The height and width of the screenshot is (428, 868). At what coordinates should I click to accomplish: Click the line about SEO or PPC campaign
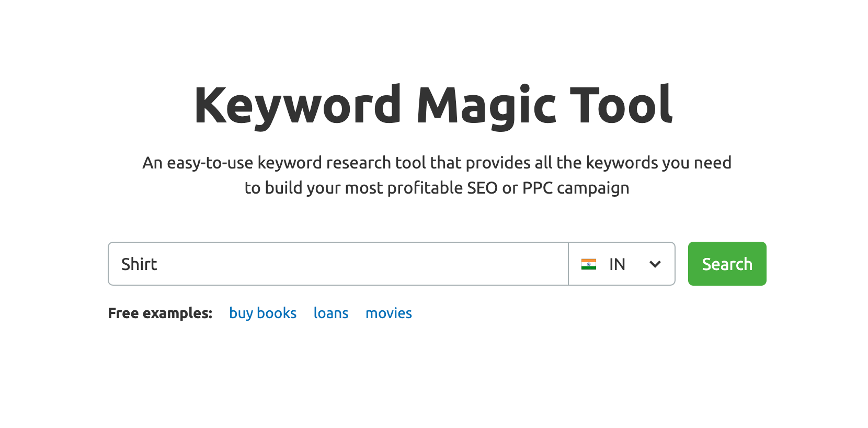[437, 188]
